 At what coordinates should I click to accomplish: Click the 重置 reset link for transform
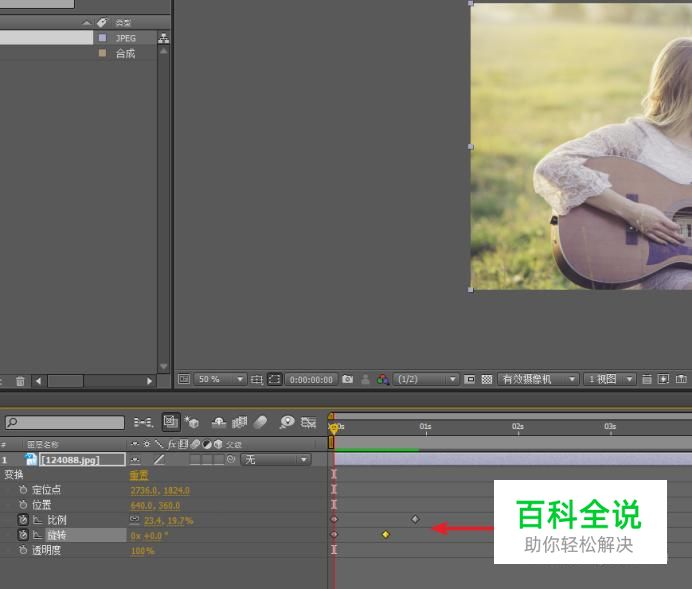tap(139, 475)
